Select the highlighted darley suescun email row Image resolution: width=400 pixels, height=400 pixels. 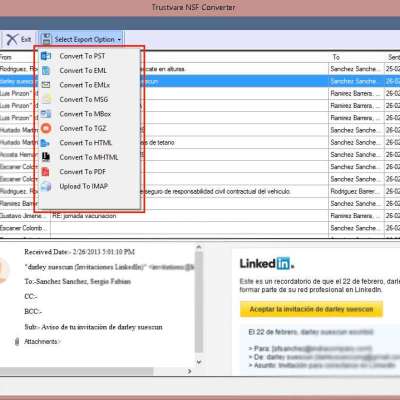[200, 81]
